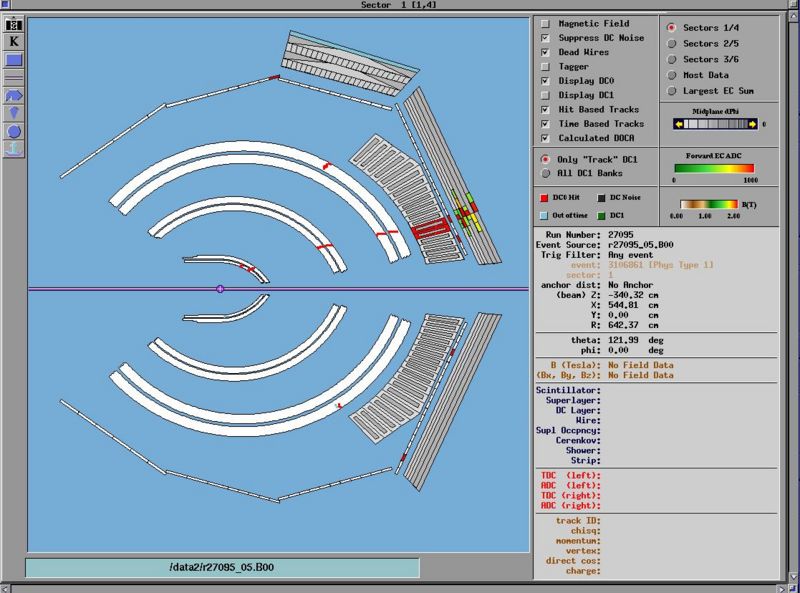Click the light blue Out of time swatch
This screenshot has height=593, width=800.
(544, 215)
